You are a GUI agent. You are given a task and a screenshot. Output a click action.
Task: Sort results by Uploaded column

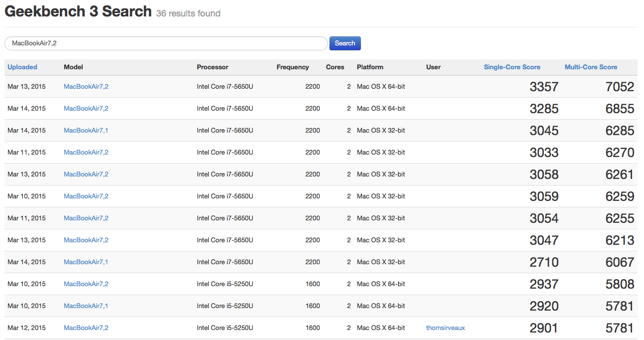[x=22, y=67]
